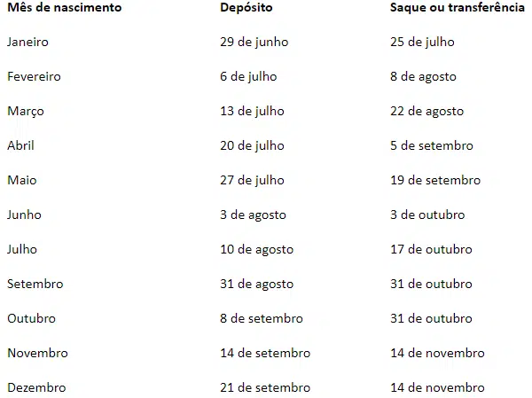Click the "17 de outubro" withdrawal date
This screenshot has height=398, width=532.
pos(431,249)
